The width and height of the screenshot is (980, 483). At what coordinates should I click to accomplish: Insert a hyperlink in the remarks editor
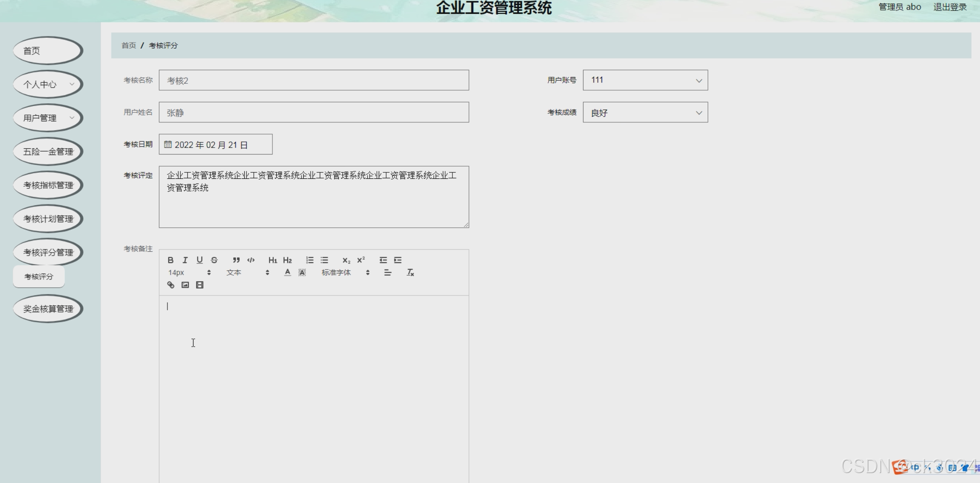(x=170, y=285)
